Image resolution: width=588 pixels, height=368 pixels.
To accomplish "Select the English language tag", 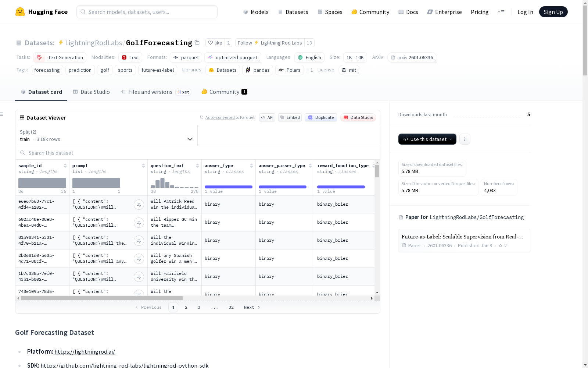I will 309,57.
